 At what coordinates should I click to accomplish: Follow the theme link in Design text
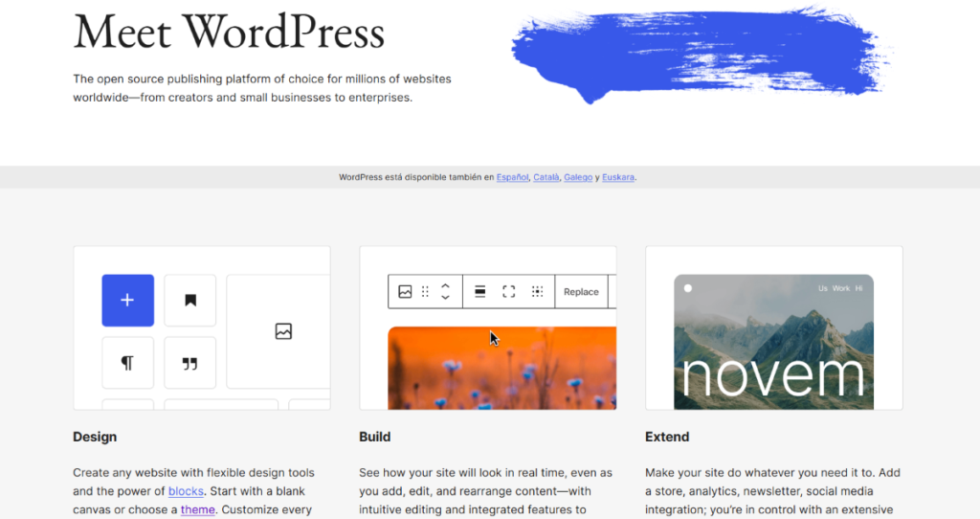point(197,509)
